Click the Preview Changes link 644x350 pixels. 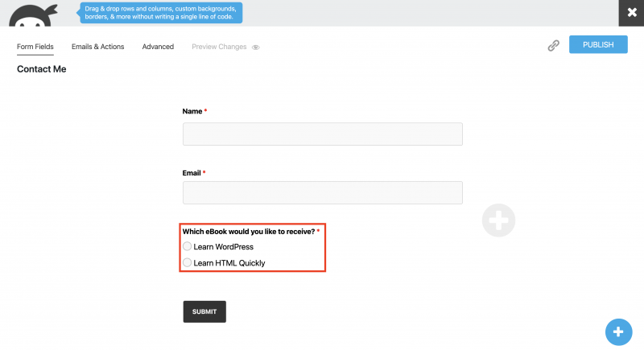pyautogui.click(x=219, y=47)
